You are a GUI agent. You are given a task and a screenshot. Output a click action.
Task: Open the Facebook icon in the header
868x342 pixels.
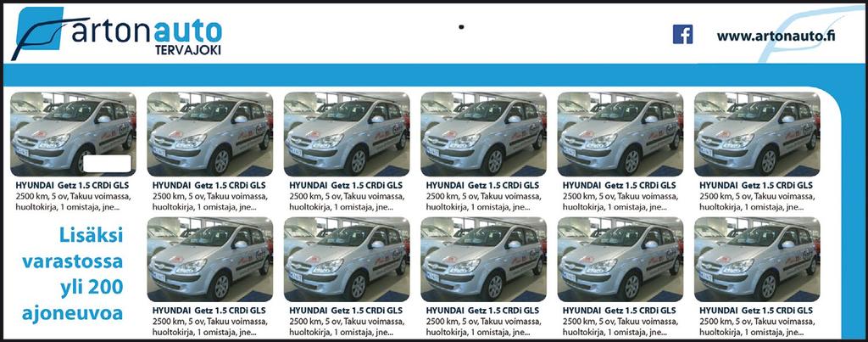pos(682,34)
